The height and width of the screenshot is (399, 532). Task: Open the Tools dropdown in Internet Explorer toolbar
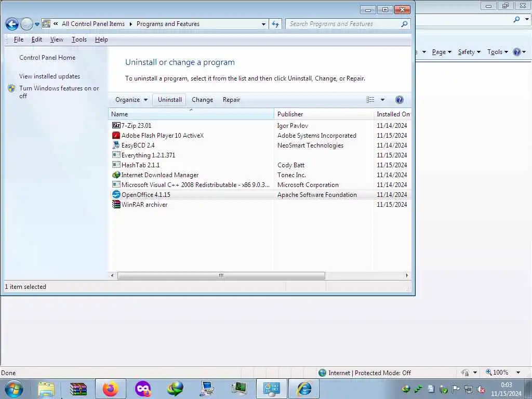point(497,52)
